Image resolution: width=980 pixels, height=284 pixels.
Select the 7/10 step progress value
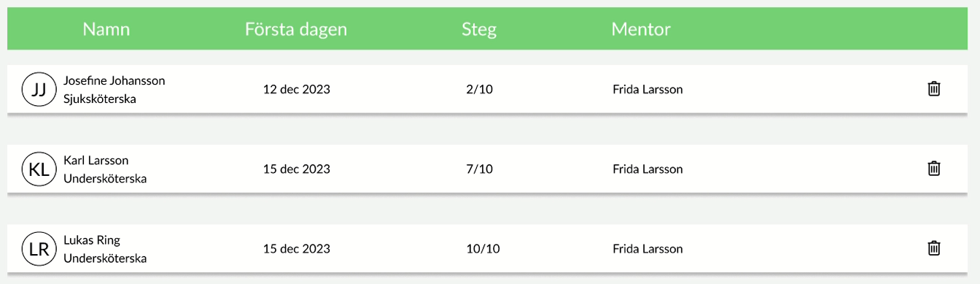tap(479, 169)
